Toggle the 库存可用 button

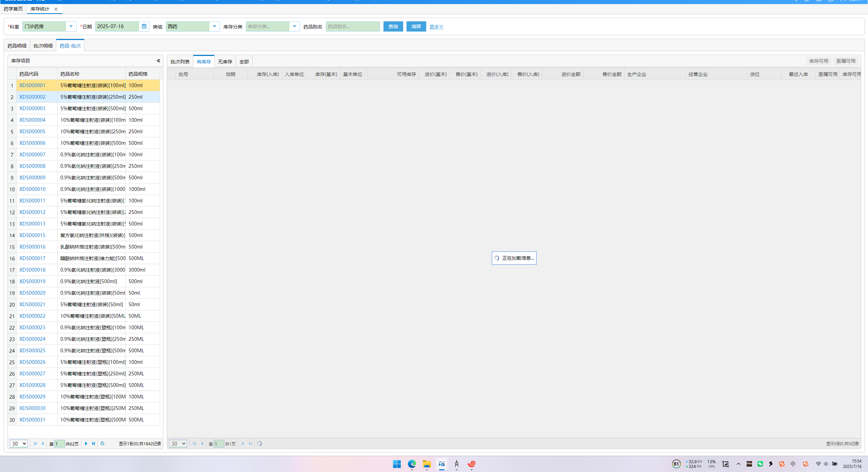818,61
